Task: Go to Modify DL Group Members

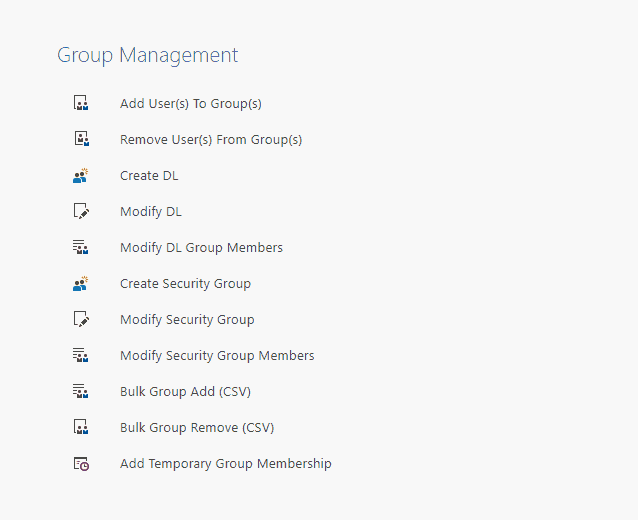Action: click(x=201, y=247)
